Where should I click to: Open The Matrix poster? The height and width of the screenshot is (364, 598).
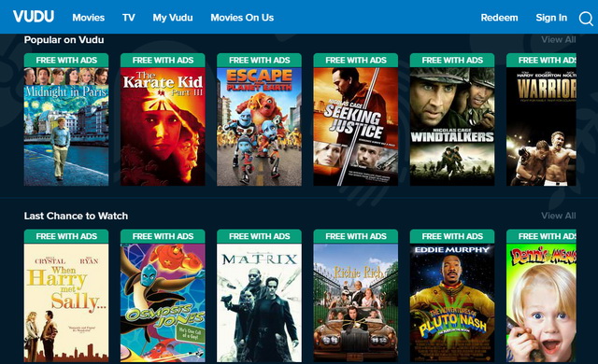260,296
